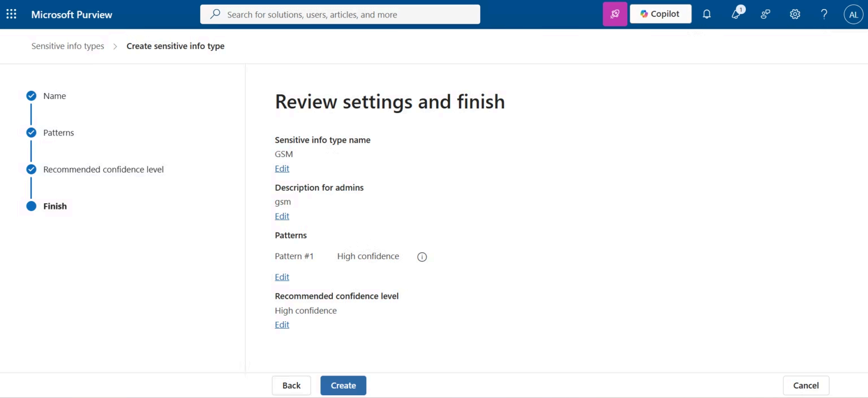Go Back to the previous step

292,386
